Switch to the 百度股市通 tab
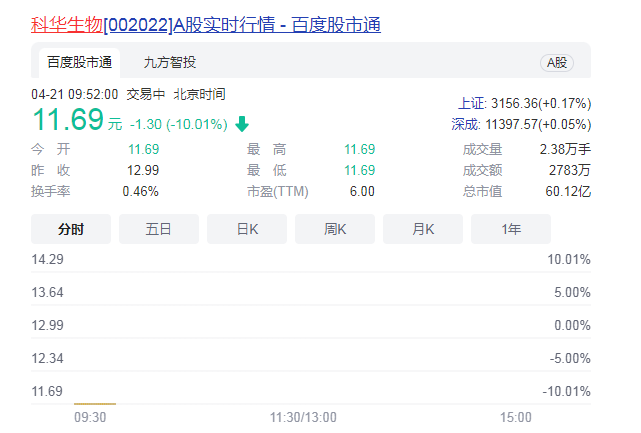The width and height of the screenshot is (641, 433). 79,63
